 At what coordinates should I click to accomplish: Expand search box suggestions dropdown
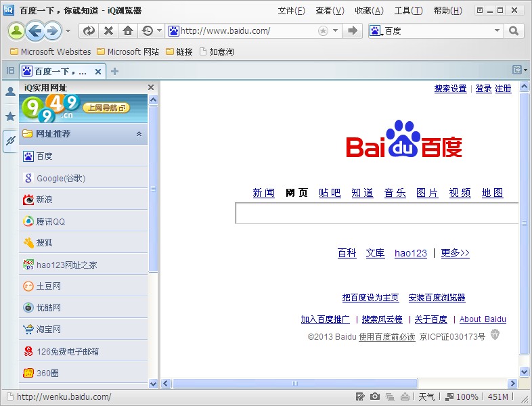click(497, 31)
